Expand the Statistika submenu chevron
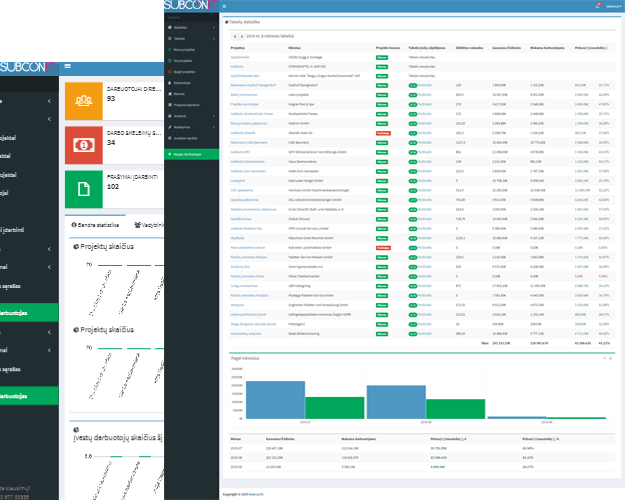The image size is (625, 500). pos(214,28)
